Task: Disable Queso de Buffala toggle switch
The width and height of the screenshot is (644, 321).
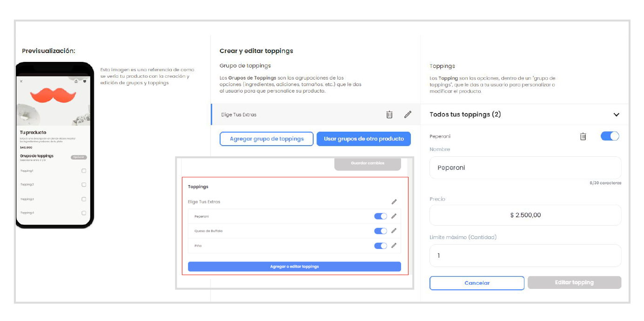Action: [380, 231]
